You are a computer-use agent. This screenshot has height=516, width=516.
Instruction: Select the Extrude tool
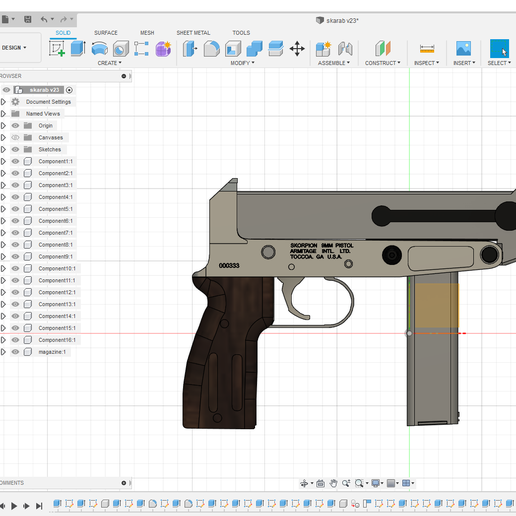pyautogui.click(x=78, y=49)
